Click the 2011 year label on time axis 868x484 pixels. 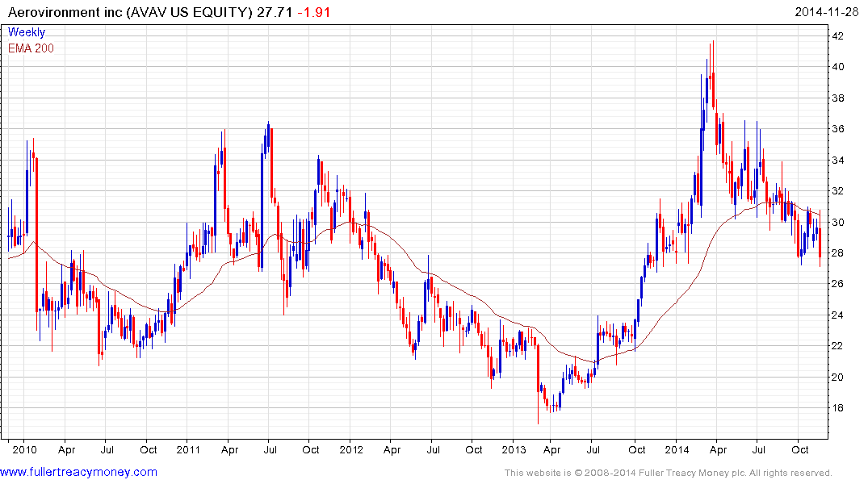[187, 449]
